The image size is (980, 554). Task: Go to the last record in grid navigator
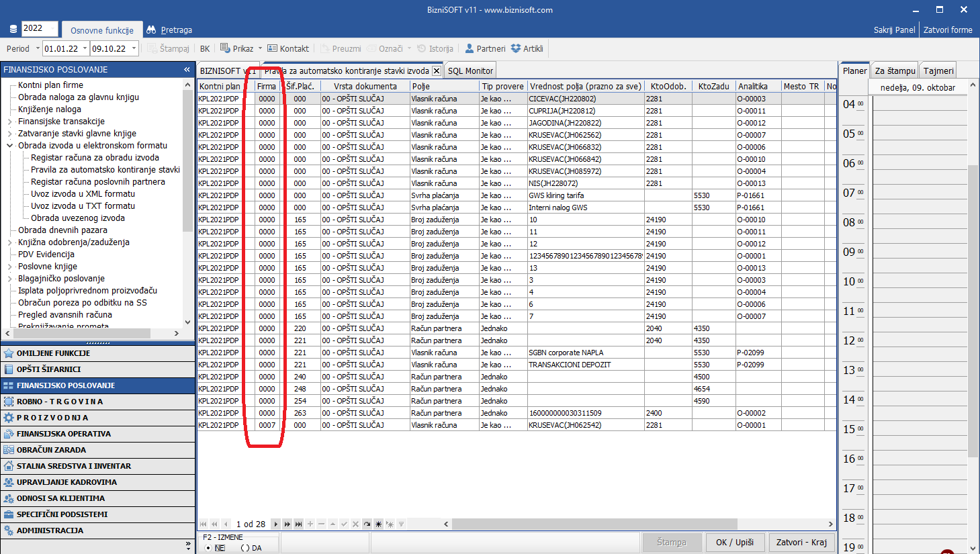pyautogui.click(x=298, y=524)
